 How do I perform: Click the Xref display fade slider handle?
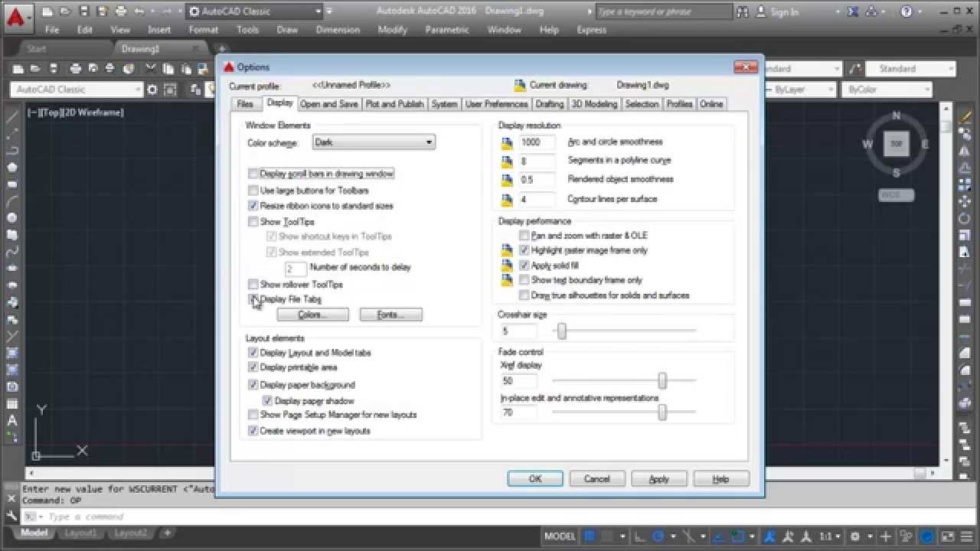[662, 380]
